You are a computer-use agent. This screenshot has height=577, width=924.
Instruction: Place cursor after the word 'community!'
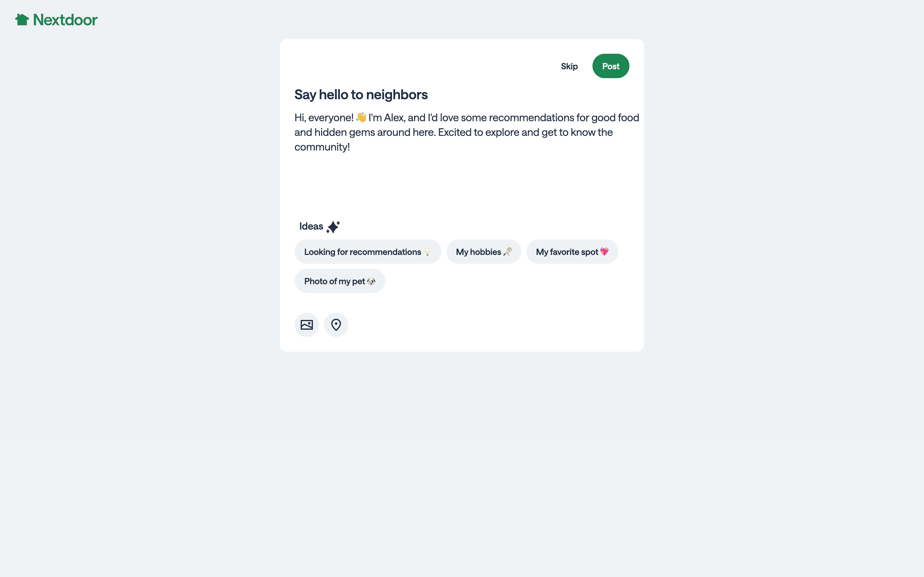pyautogui.click(x=350, y=147)
